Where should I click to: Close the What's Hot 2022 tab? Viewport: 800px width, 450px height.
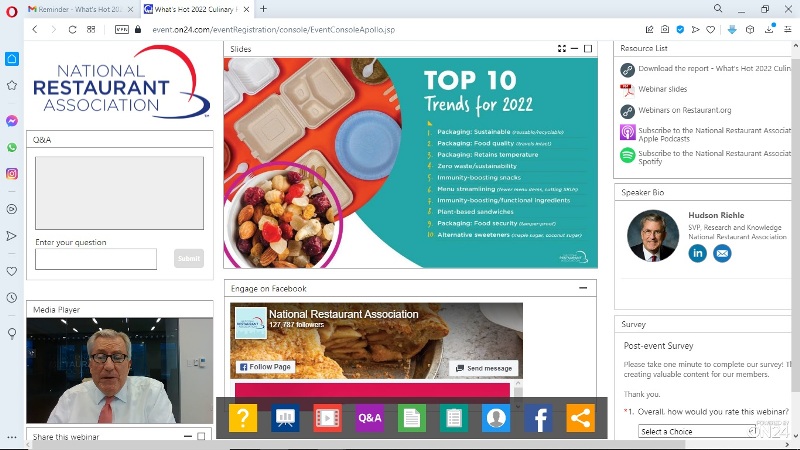pos(246,9)
